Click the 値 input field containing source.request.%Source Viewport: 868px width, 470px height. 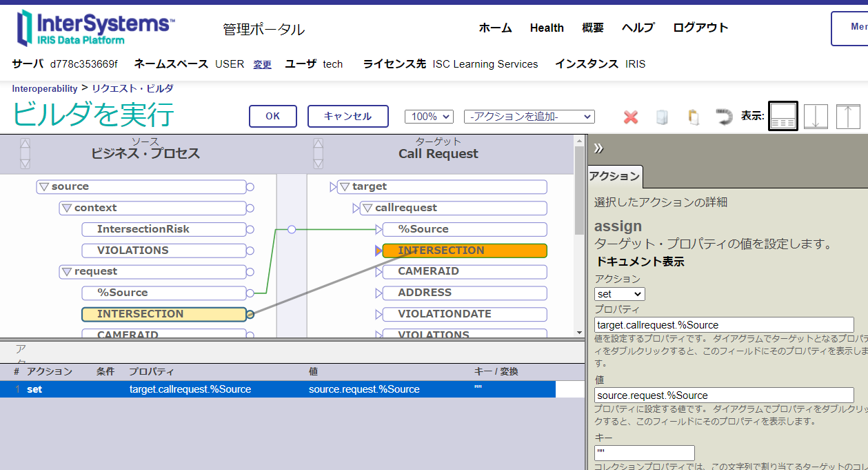click(x=724, y=395)
